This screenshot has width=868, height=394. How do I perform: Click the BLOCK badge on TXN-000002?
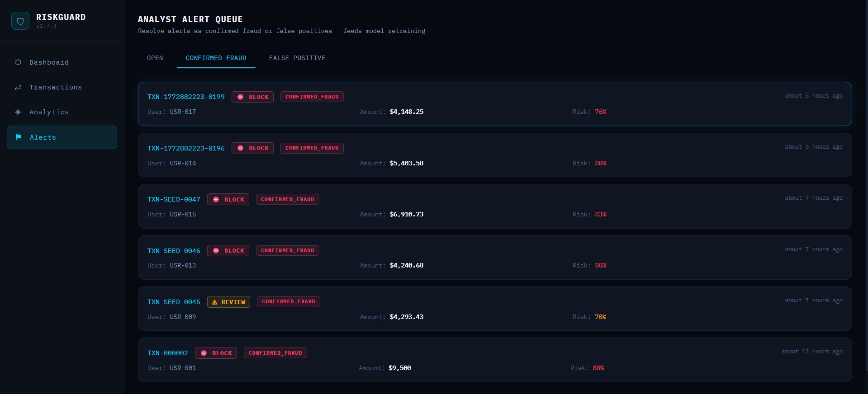click(x=216, y=353)
